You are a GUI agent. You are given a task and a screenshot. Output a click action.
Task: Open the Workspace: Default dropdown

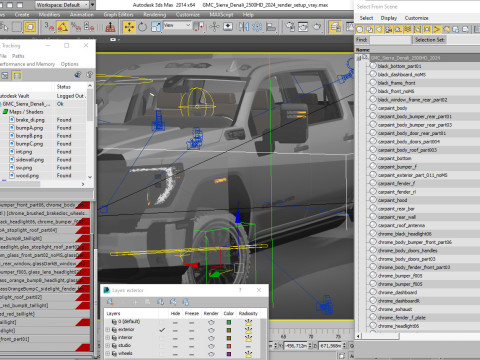(62, 5)
